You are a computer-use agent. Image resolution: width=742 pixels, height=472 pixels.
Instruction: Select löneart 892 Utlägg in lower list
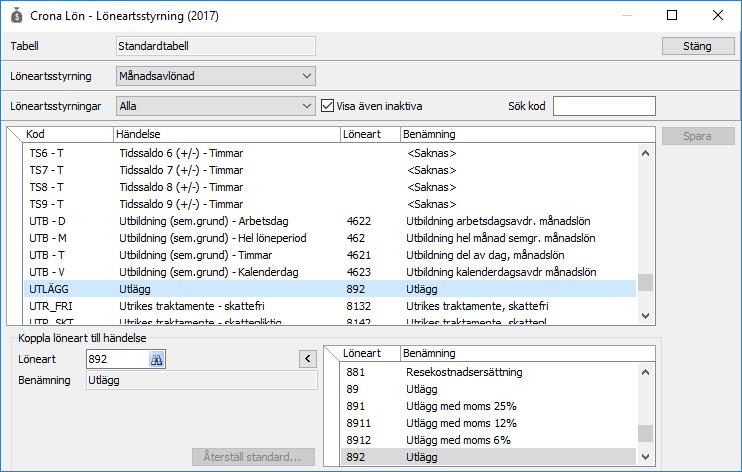coord(488,457)
